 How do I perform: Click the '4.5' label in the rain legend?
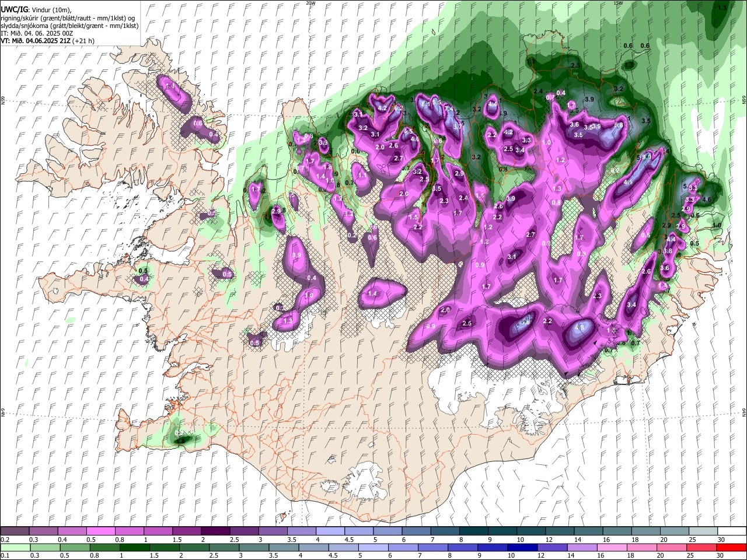[333, 555]
